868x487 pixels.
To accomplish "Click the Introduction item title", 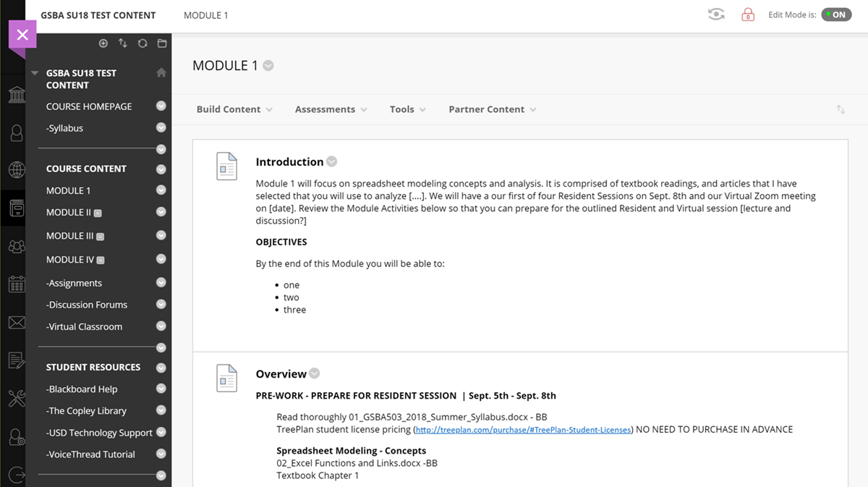I will click(289, 162).
